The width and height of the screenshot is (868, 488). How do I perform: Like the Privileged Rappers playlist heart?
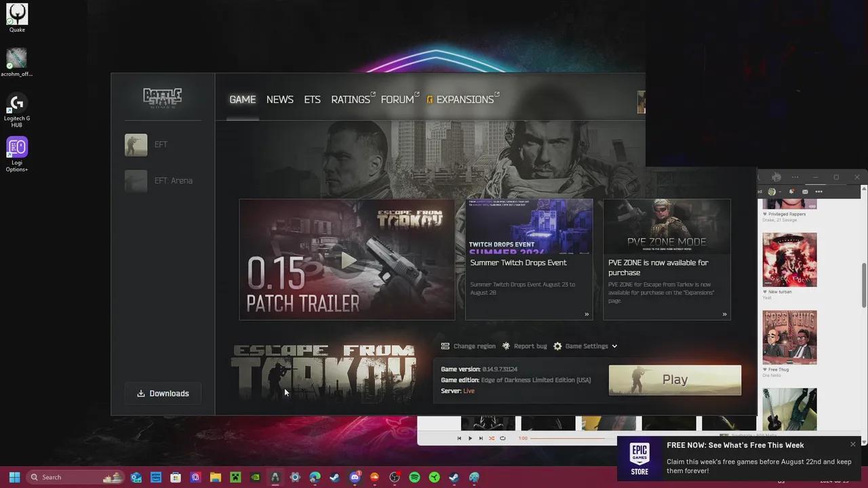[765, 214]
